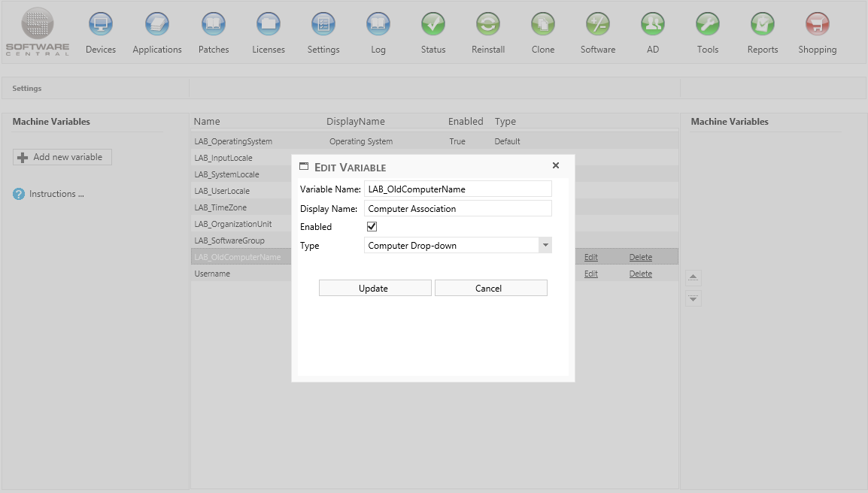Open the Licenses icon
Image resolution: width=868 pixels, height=493 pixels.
[269, 25]
